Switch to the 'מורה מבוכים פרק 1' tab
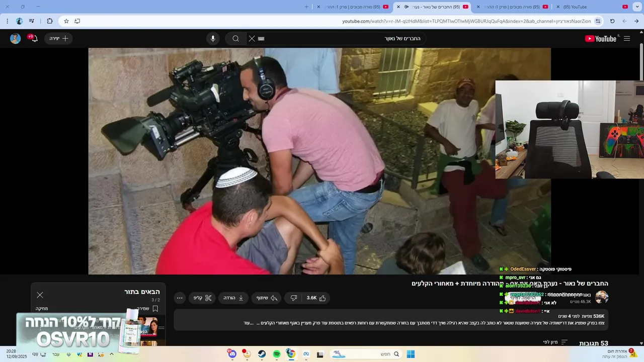 click(x=352, y=7)
